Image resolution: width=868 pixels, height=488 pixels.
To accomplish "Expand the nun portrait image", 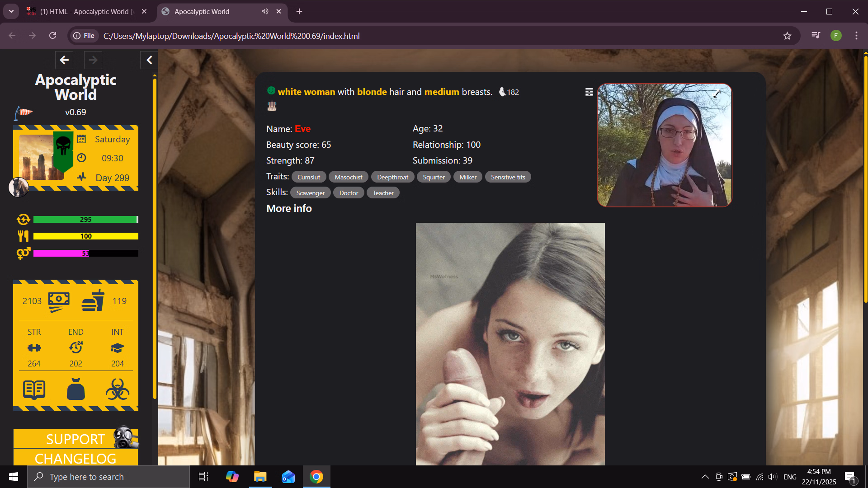I will pyautogui.click(x=717, y=94).
